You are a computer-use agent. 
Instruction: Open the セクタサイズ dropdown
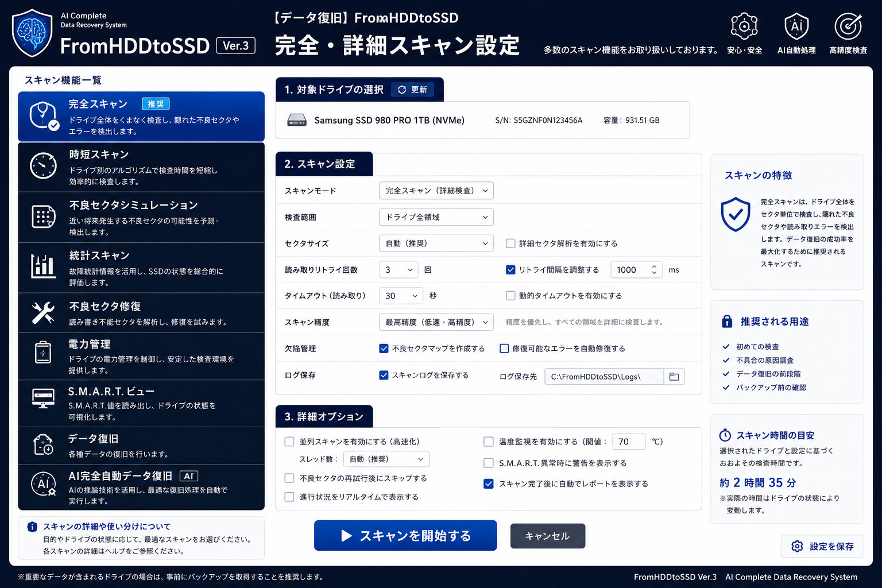tap(436, 243)
